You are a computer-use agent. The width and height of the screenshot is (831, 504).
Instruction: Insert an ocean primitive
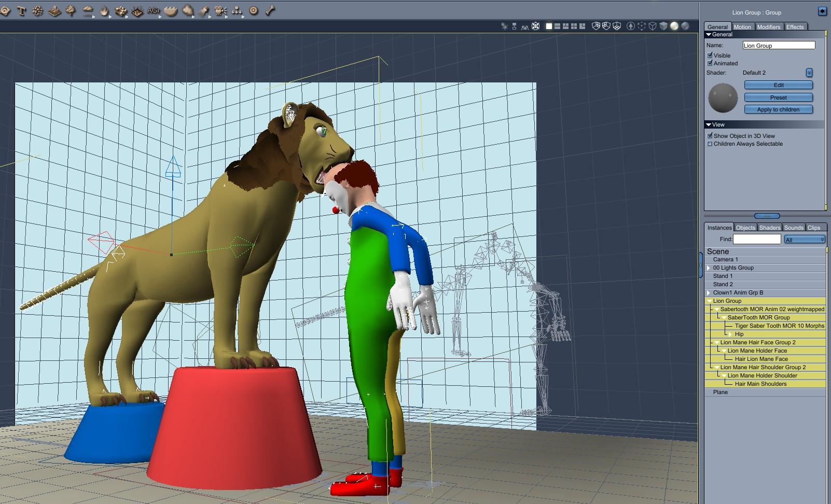pyautogui.click(x=170, y=10)
